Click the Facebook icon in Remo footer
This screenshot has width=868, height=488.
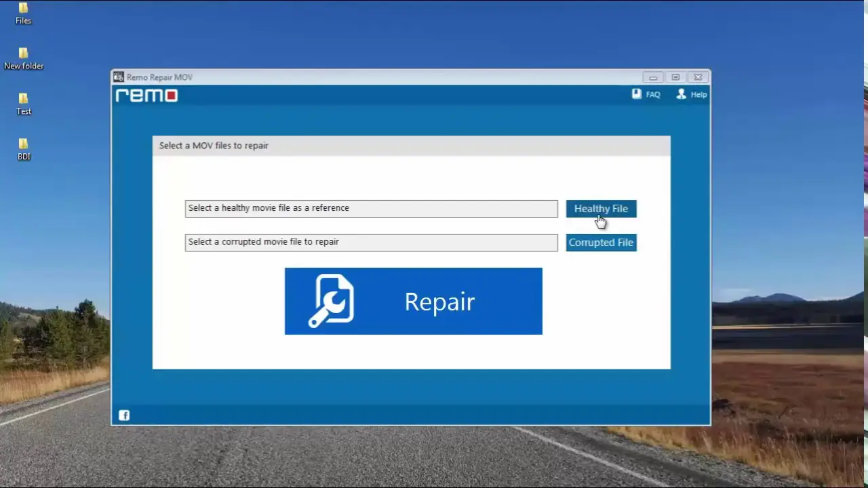(124, 415)
